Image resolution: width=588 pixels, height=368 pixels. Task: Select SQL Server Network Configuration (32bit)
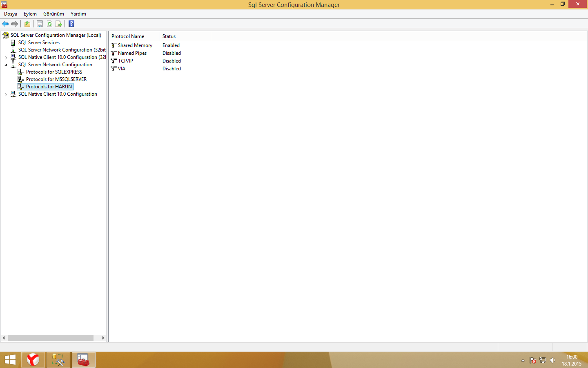coord(62,50)
